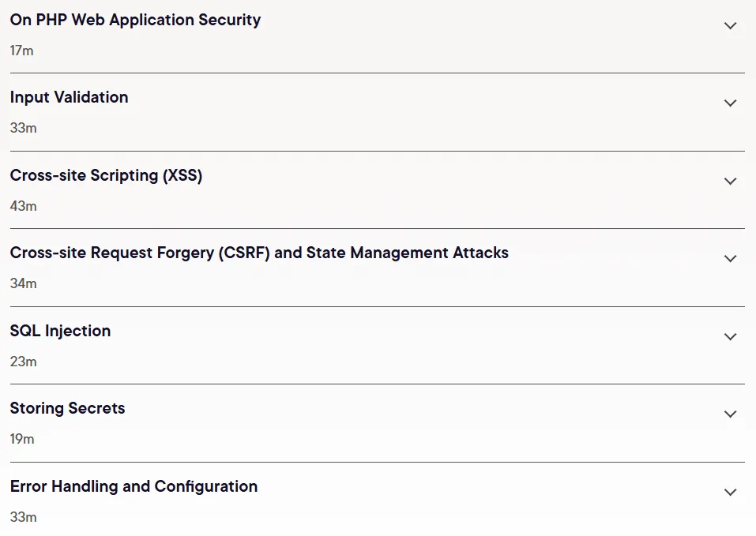Expand the On PHP Web Application Security chevron
Screen dimensions: 756x536
click(731, 25)
